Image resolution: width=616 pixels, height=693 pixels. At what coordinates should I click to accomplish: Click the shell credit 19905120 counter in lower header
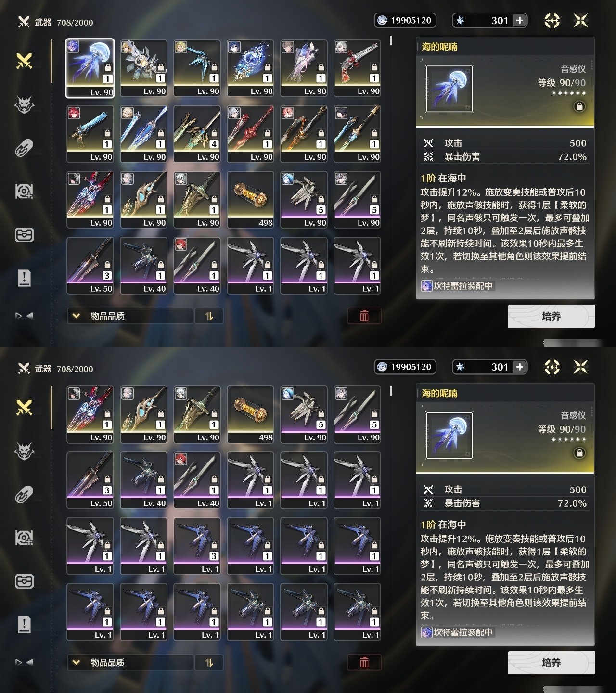tap(405, 367)
